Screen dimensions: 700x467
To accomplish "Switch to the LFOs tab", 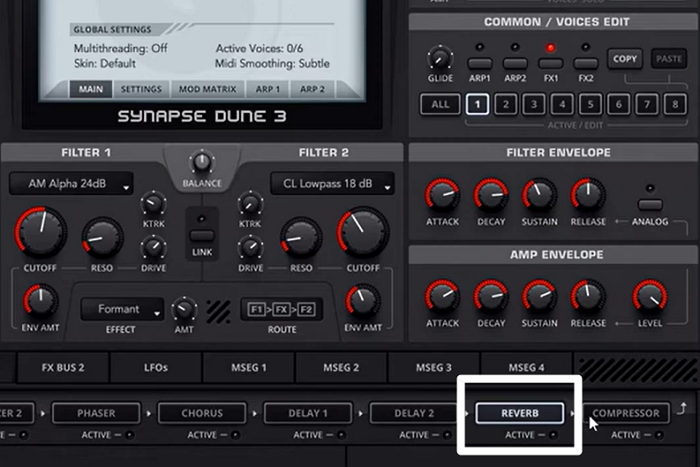I will tap(156, 367).
